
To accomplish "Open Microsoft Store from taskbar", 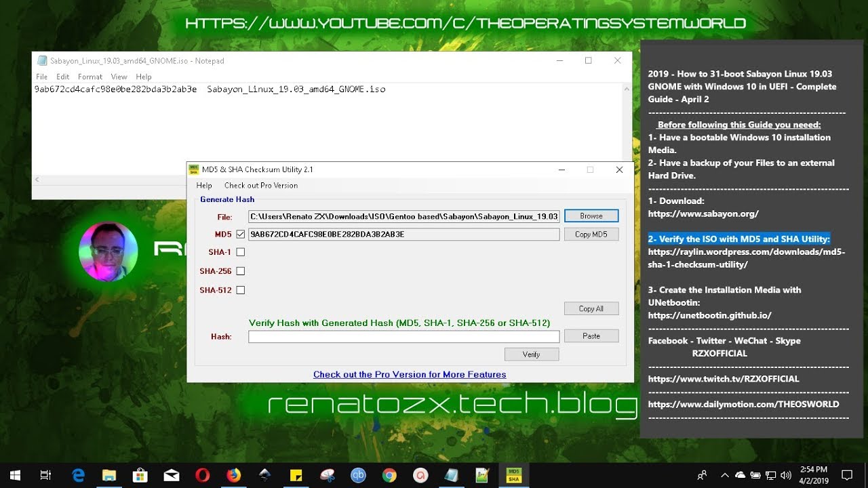I will coord(140,475).
